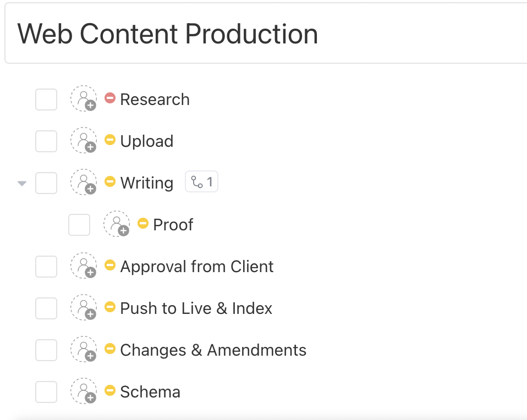
Task: Click the Web Content Production title field
Action: click(168, 34)
